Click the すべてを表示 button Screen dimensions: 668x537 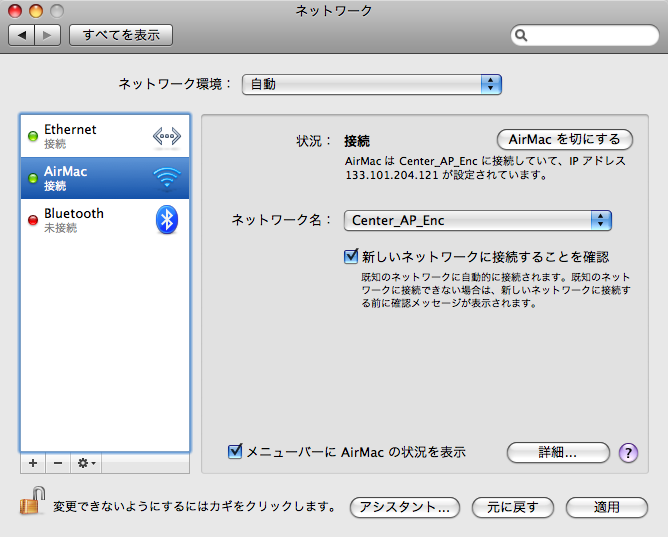pyautogui.click(x=121, y=35)
